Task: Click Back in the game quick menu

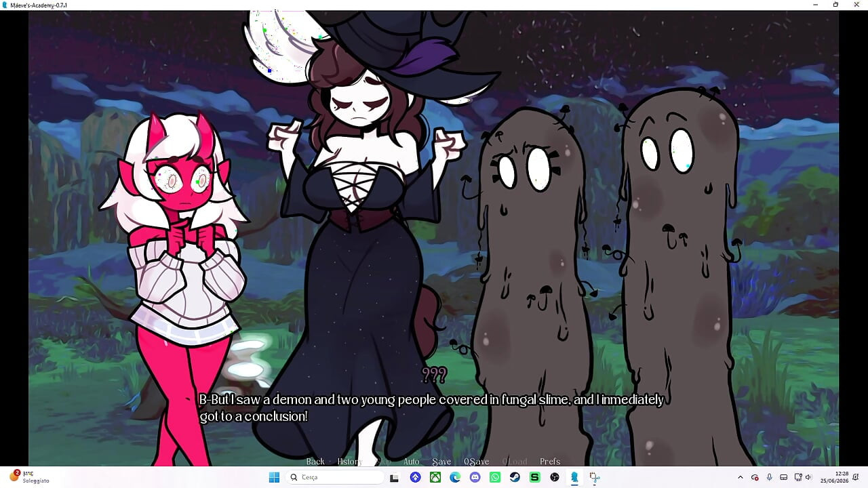Action: pyautogui.click(x=315, y=462)
